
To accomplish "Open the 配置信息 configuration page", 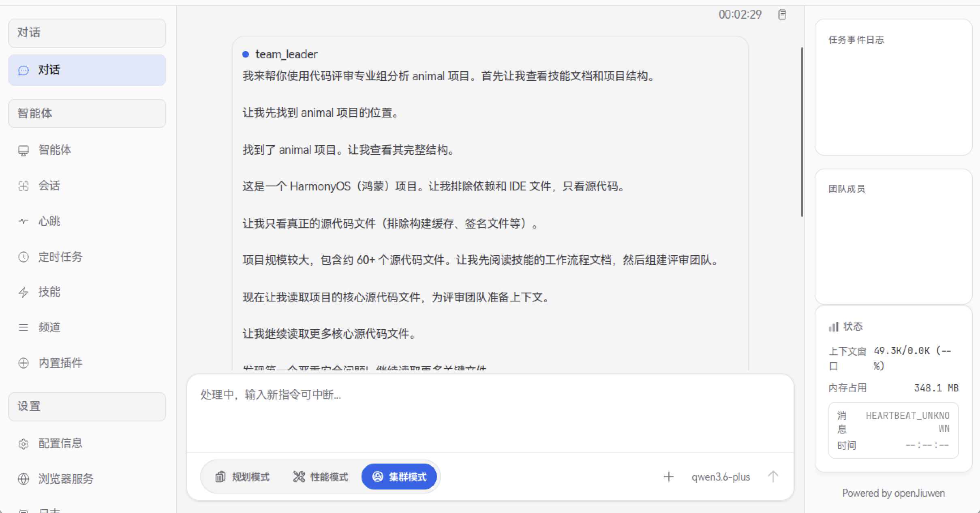I will click(87, 444).
